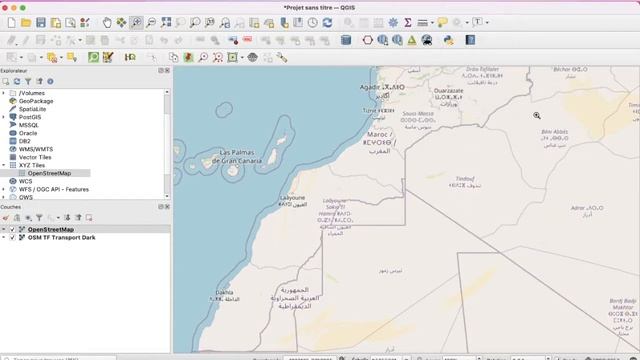Open the blue help book icon
Screen dimensions: 640x360
(x=470, y=40)
